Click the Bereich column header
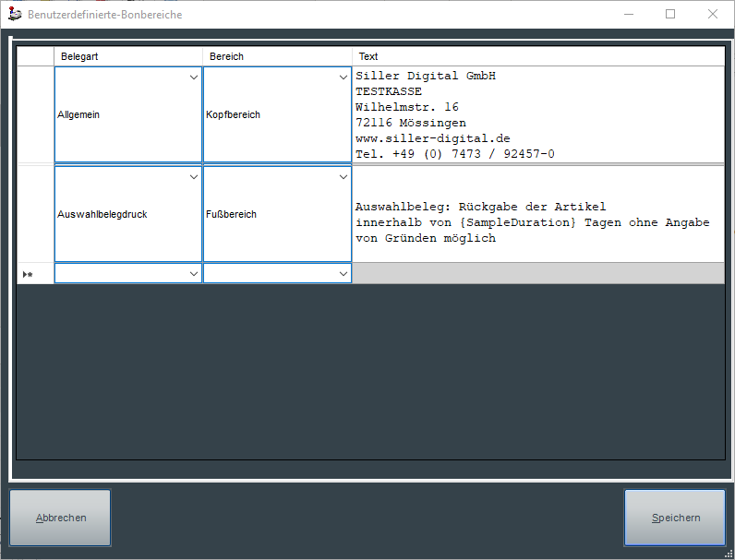The image size is (735, 560). [277, 56]
